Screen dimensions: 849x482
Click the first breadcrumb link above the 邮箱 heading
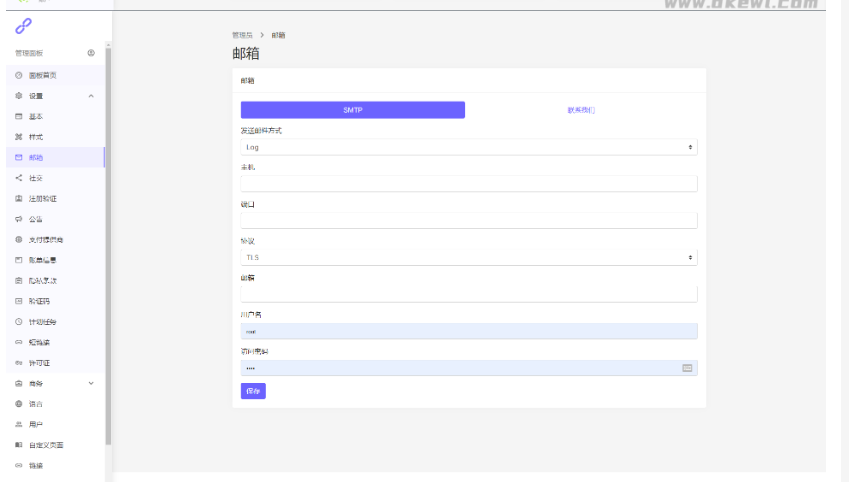click(x=241, y=35)
